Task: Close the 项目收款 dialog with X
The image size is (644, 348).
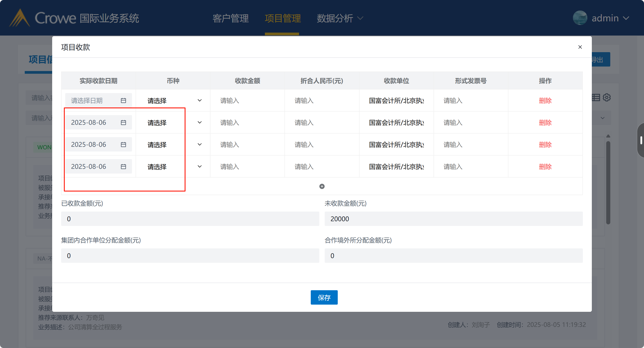Action: click(580, 47)
